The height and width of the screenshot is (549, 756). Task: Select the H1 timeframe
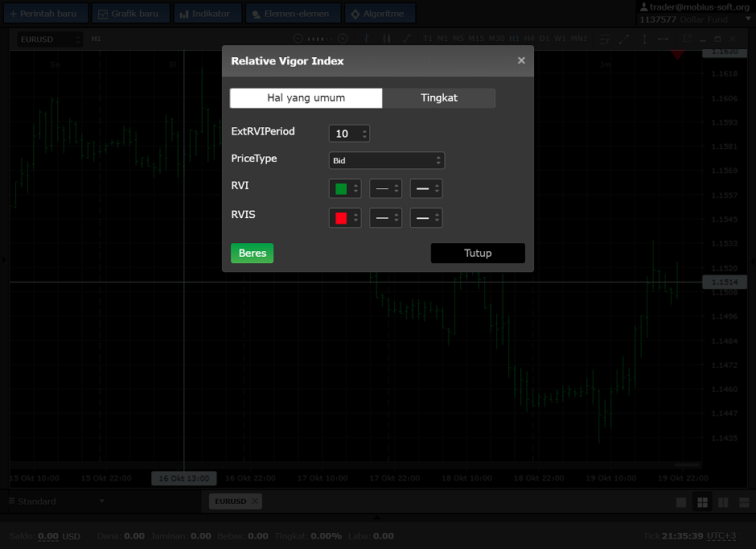[515, 39]
